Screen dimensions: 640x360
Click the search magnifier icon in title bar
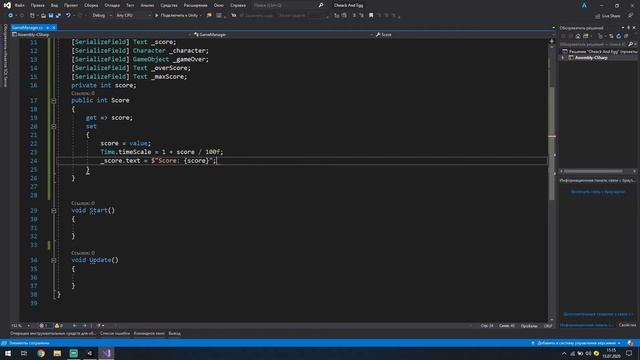pos(321,5)
